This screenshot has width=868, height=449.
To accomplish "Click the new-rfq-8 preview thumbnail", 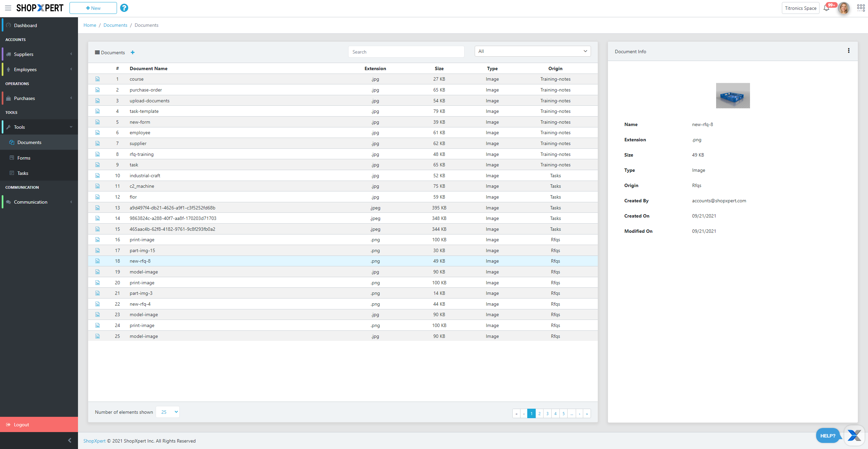I will coord(733,96).
